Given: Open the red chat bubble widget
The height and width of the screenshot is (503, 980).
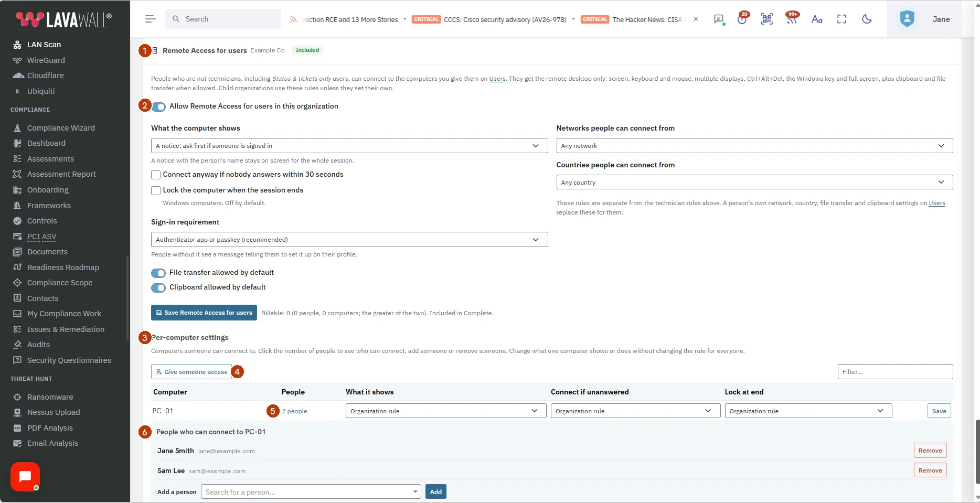Looking at the screenshot, I should coord(25,476).
